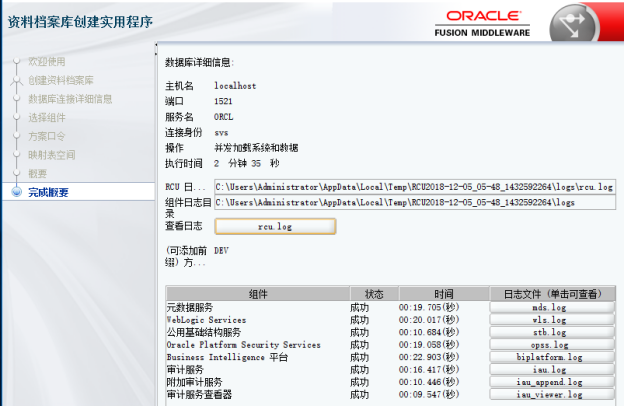Click the time 00:22.903(秒)
The width and height of the screenshot is (624, 406).
point(429,357)
